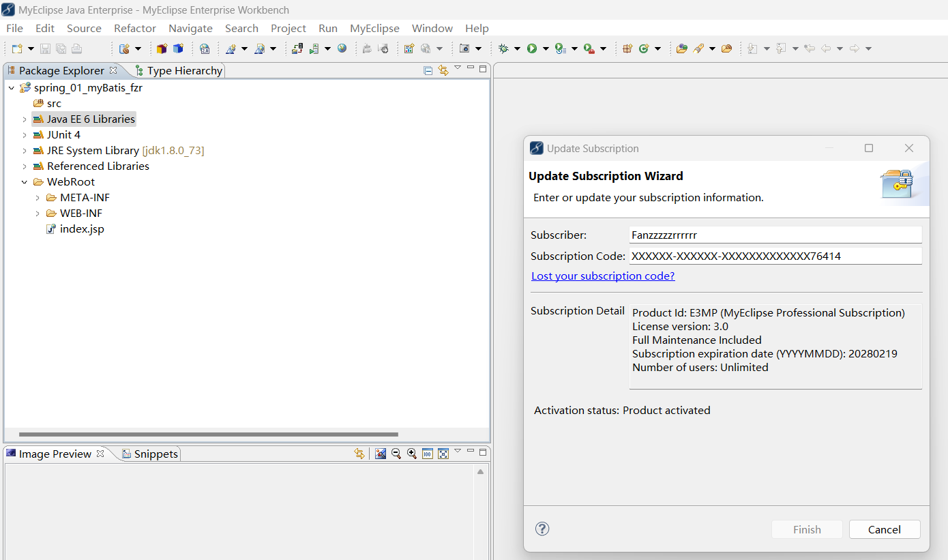Screen dimensions: 948x560
Task: Expand the JRE System Library node
Action: point(25,151)
